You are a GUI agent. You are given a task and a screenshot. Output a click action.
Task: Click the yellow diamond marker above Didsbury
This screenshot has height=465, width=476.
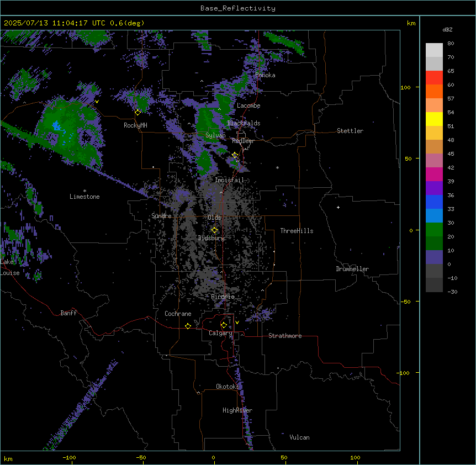[x=214, y=230]
